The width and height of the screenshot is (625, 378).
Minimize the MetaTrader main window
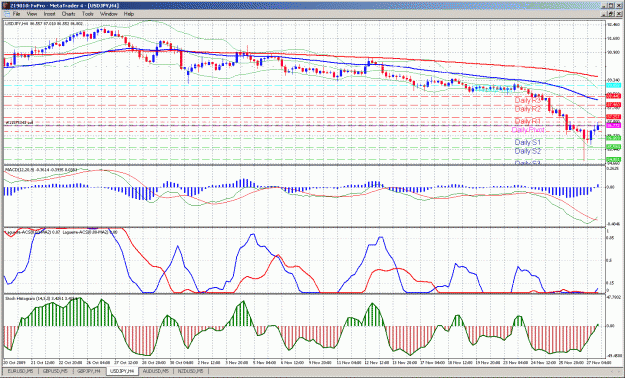point(604,6)
